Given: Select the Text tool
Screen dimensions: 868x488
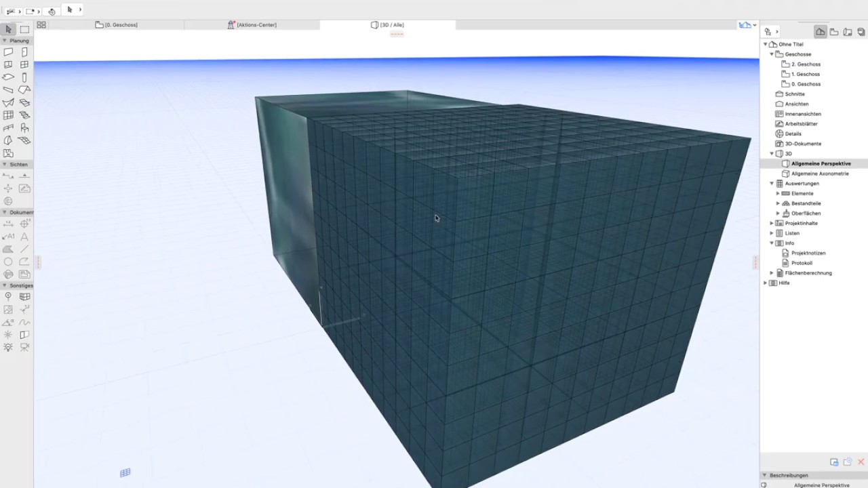Looking at the screenshot, I should point(24,237).
